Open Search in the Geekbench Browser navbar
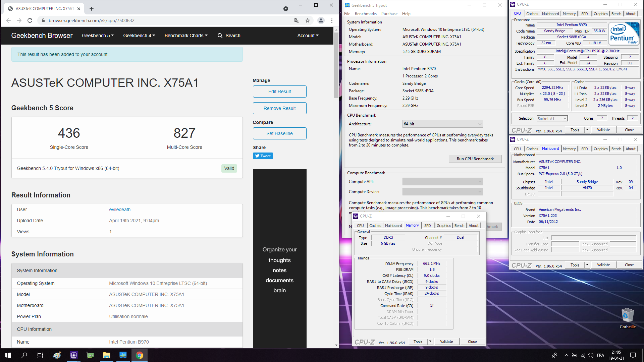 [229, 36]
